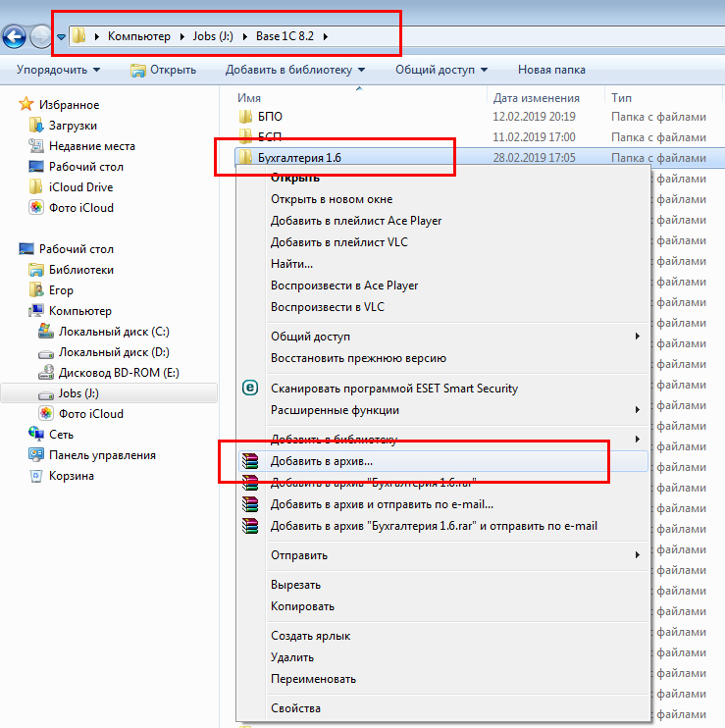Select Свойства in the context menu
The height and width of the screenshot is (728, 725).
(x=295, y=708)
